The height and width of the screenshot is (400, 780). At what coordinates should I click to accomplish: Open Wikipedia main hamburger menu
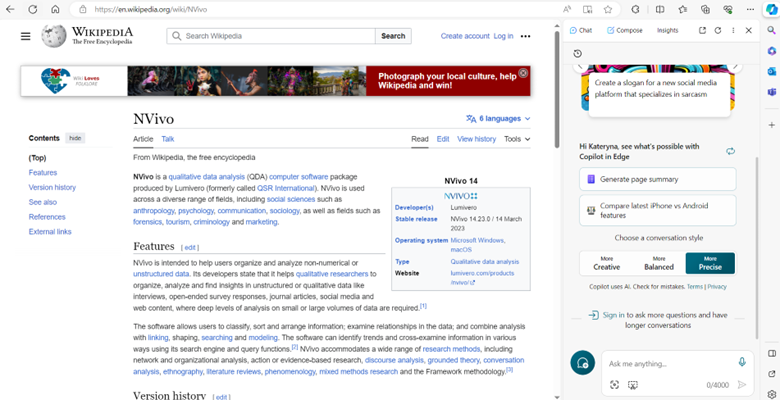point(26,36)
